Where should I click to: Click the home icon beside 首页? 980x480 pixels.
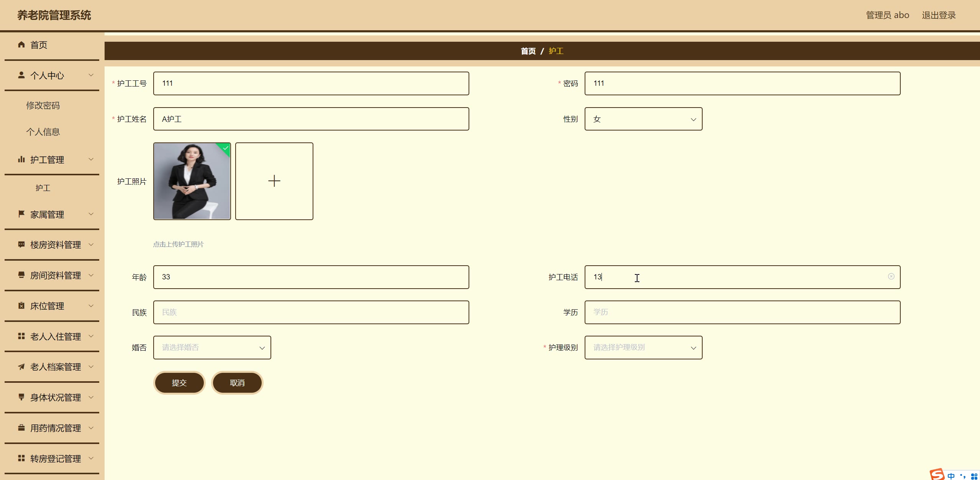(21, 45)
